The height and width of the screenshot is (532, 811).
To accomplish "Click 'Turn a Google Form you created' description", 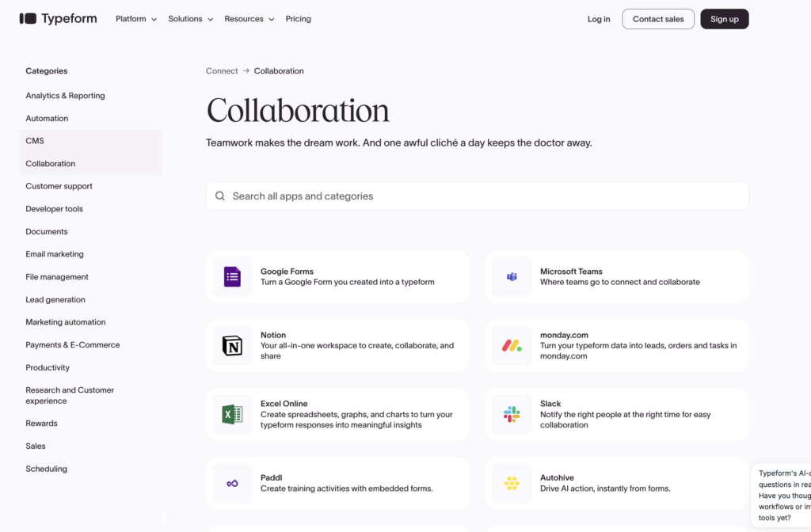I will [348, 283].
